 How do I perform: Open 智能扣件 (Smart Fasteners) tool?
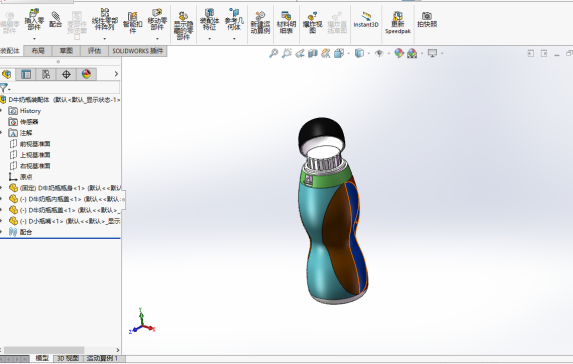point(132,22)
